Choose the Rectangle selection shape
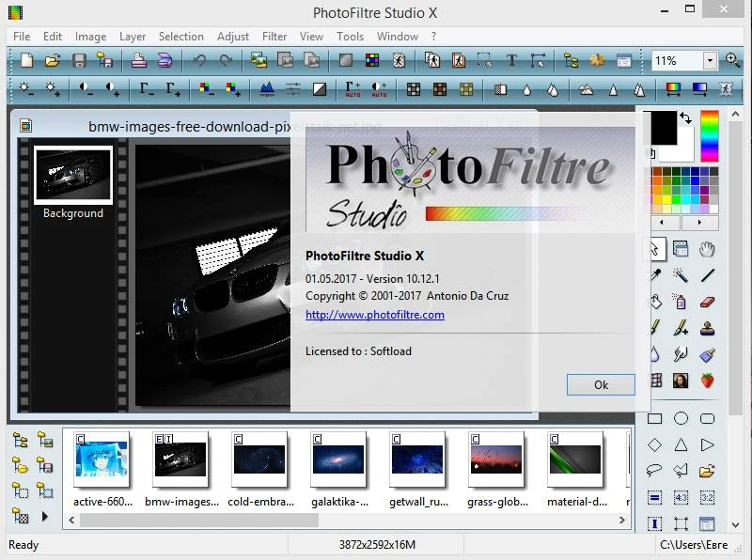Screen dimensions: 752x560 654,418
